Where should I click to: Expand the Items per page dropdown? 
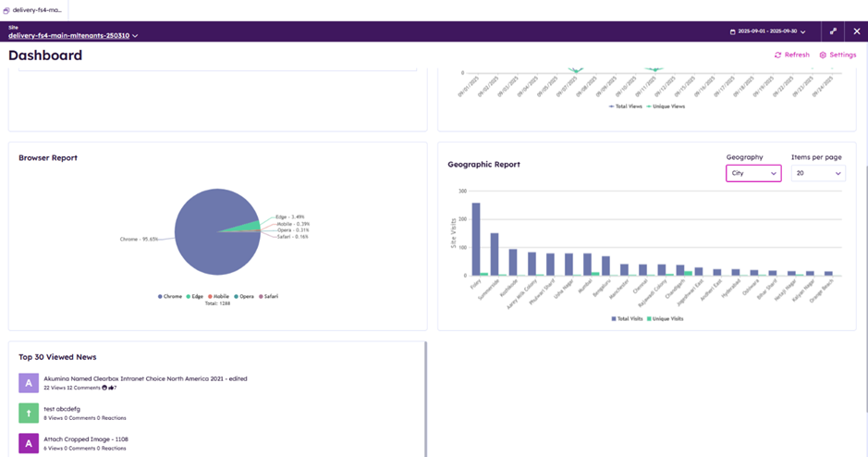click(818, 173)
